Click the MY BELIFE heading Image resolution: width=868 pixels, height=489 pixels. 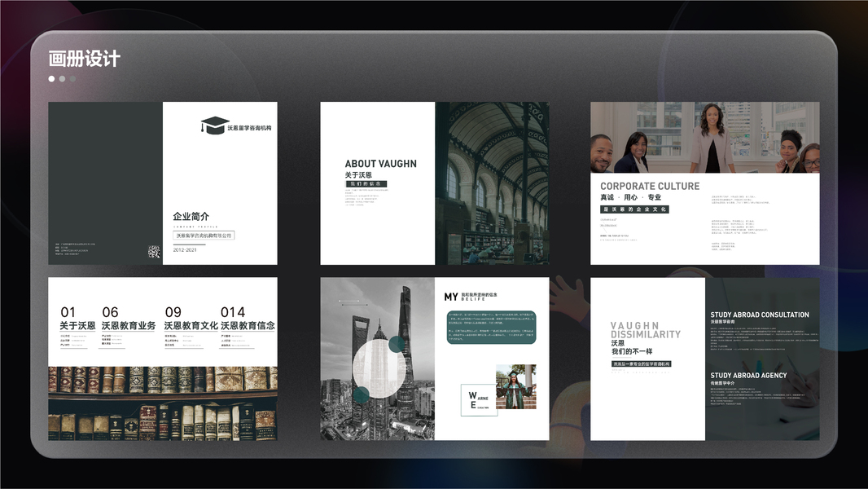click(x=471, y=297)
